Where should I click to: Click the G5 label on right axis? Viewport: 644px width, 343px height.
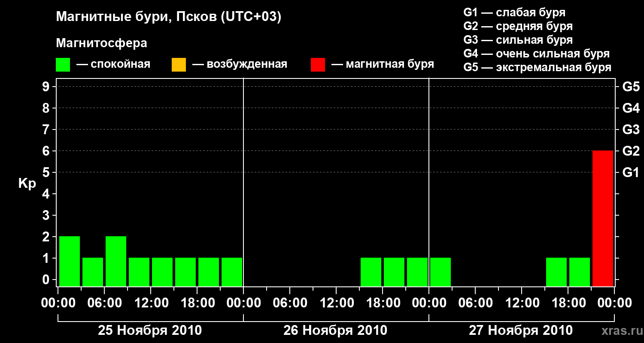pyautogui.click(x=631, y=87)
